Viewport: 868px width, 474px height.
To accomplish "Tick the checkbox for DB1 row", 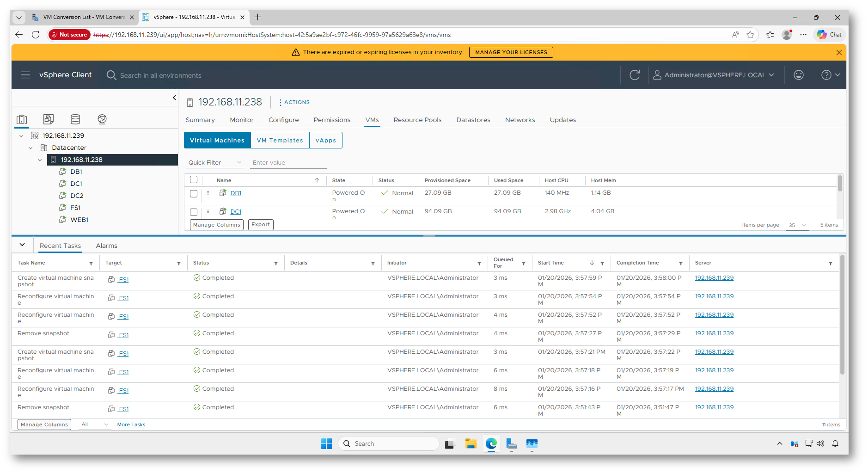I will (194, 194).
